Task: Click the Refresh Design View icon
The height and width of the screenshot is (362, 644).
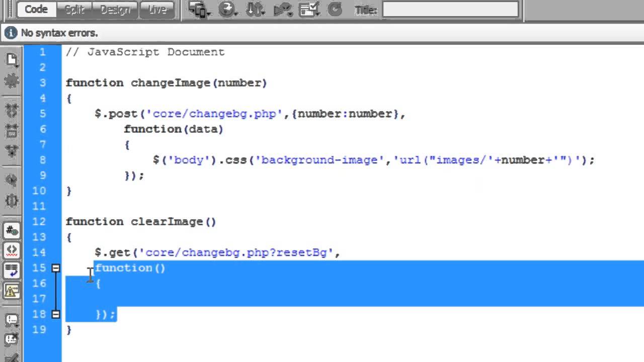Action: tap(334, 10)
